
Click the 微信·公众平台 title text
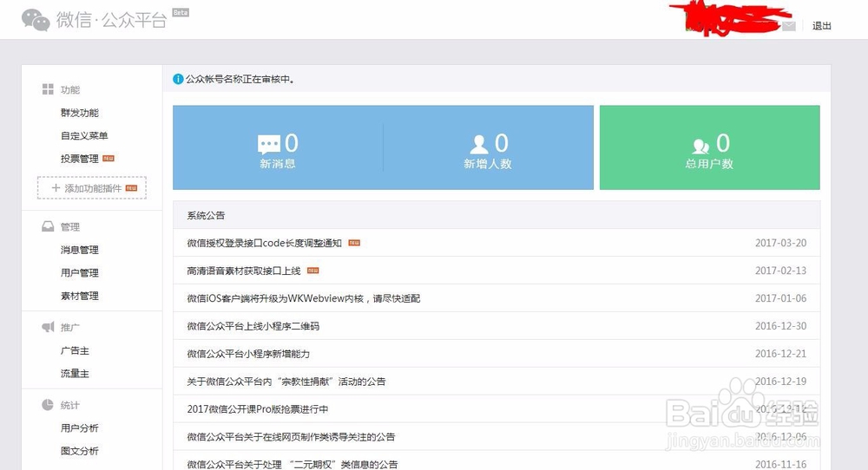pos(111,20)
